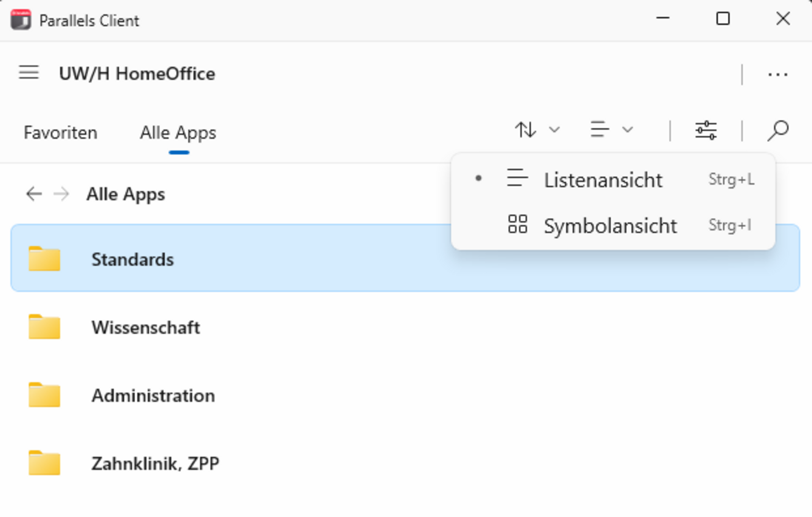
Task: Navigate back with the left arrow
Action: (34, 194)
